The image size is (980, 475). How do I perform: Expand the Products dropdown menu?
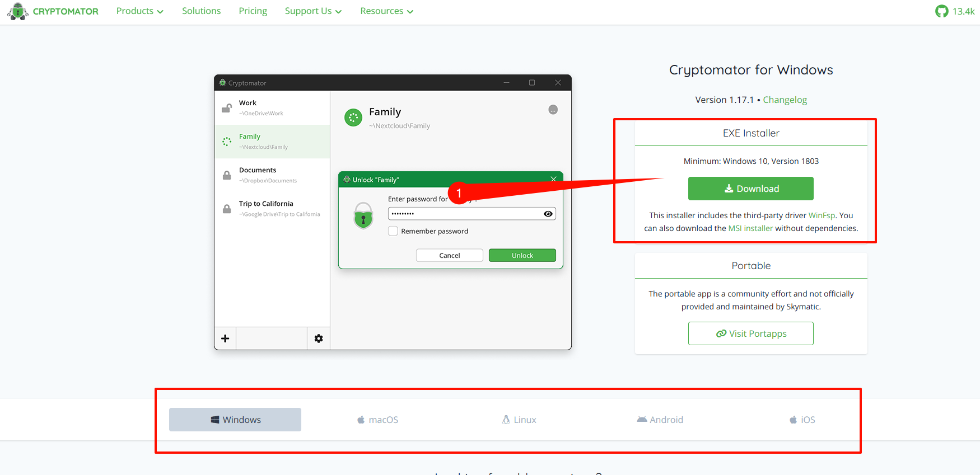point(140,11)
